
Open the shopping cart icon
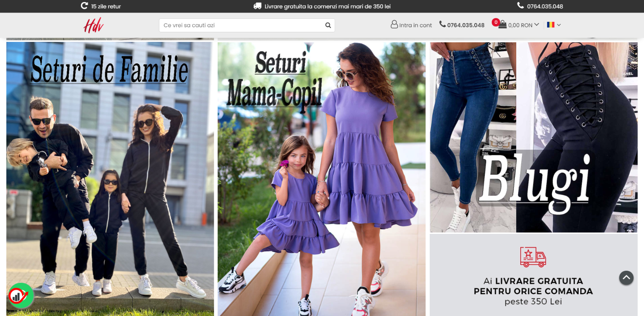pos(502,25)
